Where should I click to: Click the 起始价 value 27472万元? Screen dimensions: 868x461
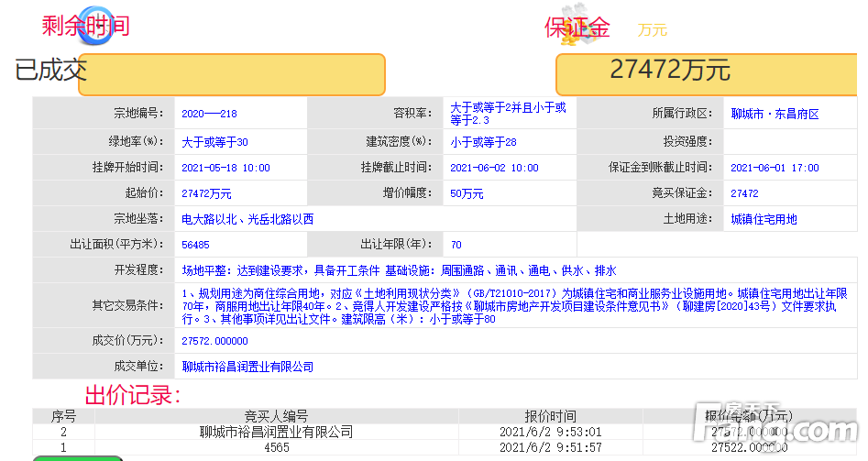point(206,194)
